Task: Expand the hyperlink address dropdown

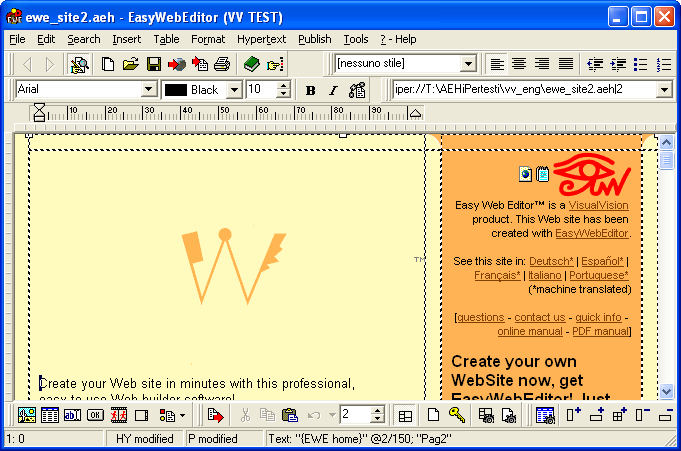Action: tap(664, 90)
